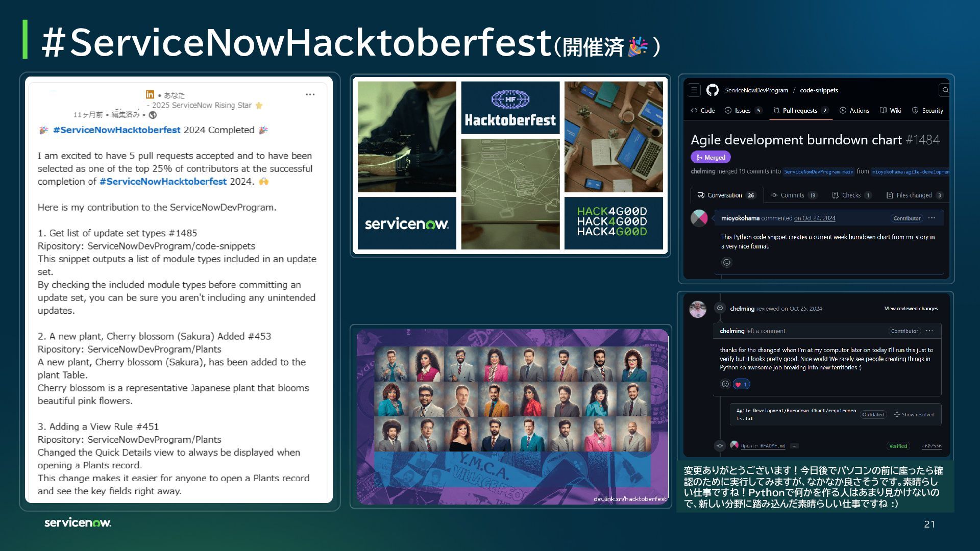Open the Commits tab of the pull request
This screenshot has width=980, height=551.
point(792,195)
